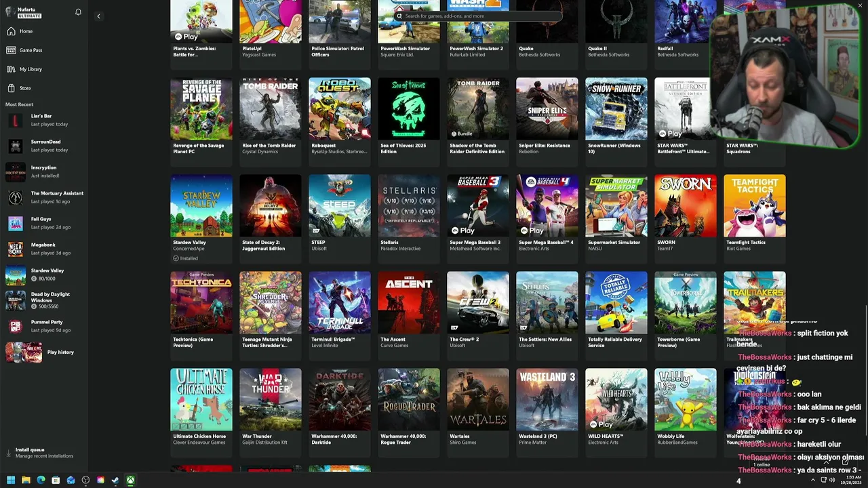Select the Roboquest game tile
Screen dimensions: 868x488
(340, 122)
